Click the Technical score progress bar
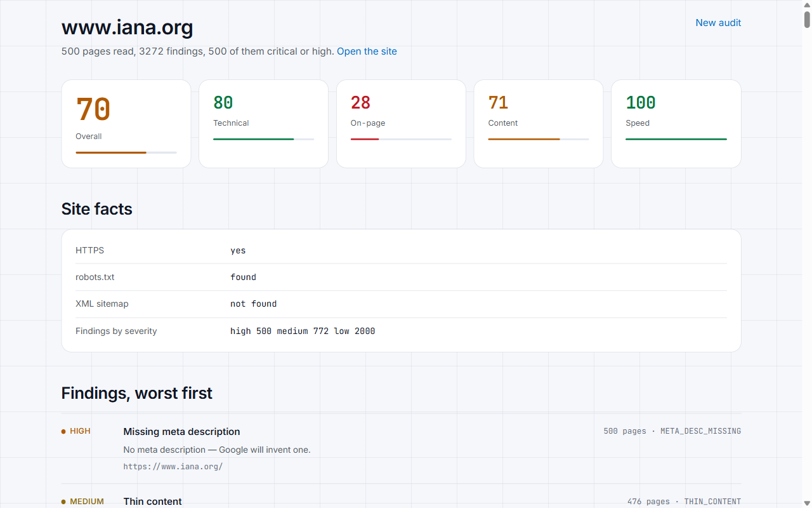Image resolution: width=812 pixels, height=508 pixels. point(263,139)
